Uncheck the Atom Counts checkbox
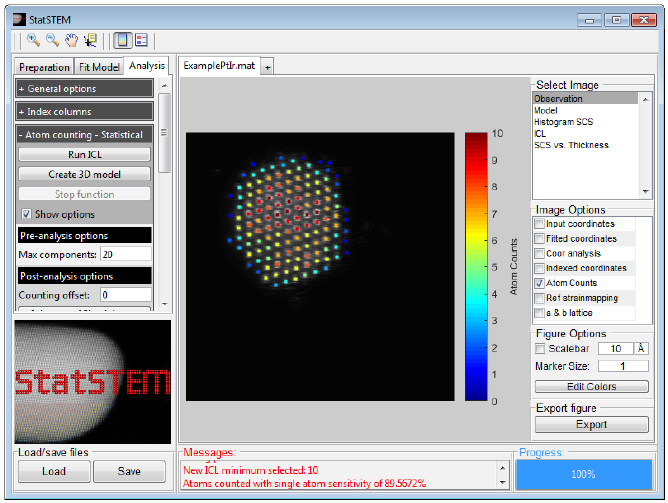This screenshot has width=668, height=503. (x=540, y=283)
